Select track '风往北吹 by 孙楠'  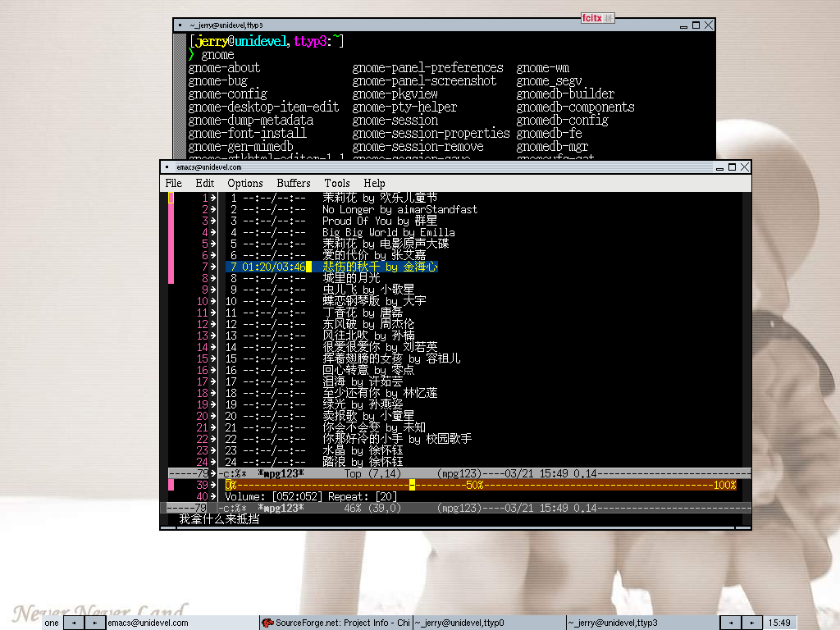368,336
